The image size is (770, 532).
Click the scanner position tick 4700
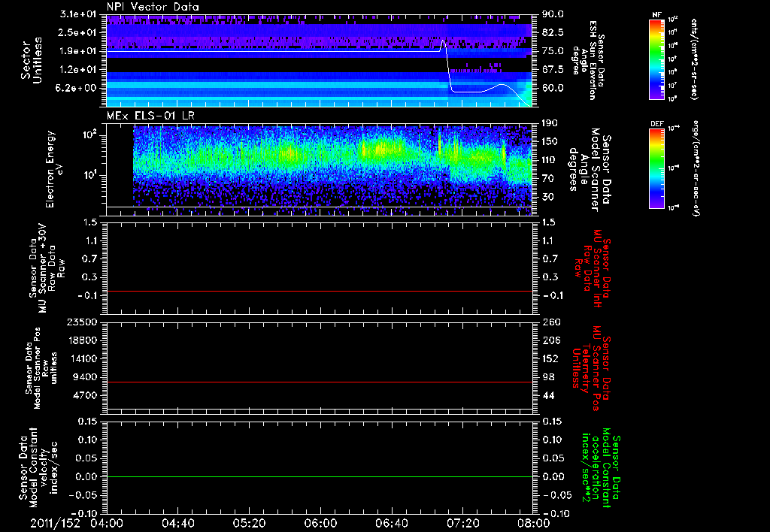86,395
